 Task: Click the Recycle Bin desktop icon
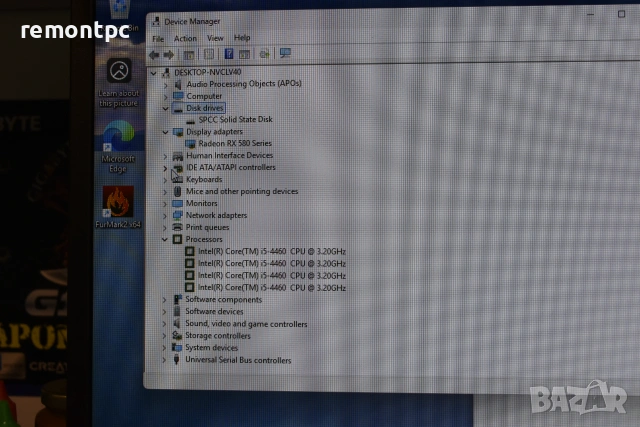pyautogui.click(x=120, y=9)
